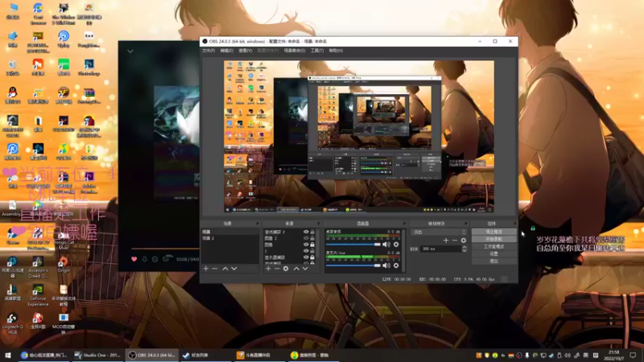Open the View menu in OBS
The height and width of the screenshot is (362, 644).
pyautogui.click(x=246, y=51)
